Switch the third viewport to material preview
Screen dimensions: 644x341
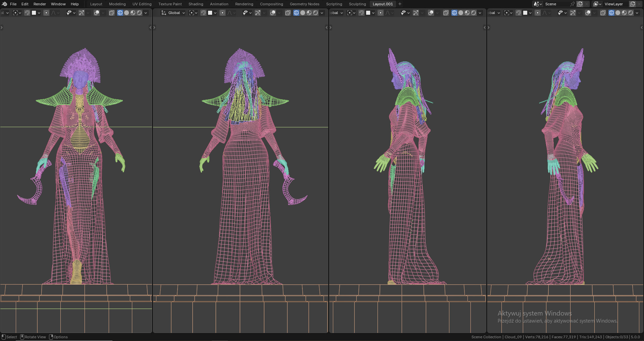coord(467,13)
